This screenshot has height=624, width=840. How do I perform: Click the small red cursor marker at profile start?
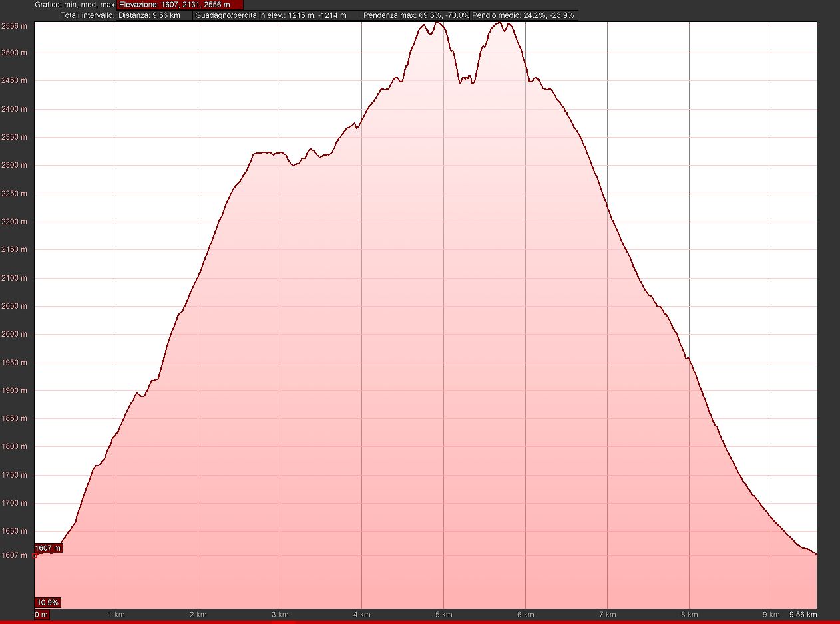[x=35, y=555]
